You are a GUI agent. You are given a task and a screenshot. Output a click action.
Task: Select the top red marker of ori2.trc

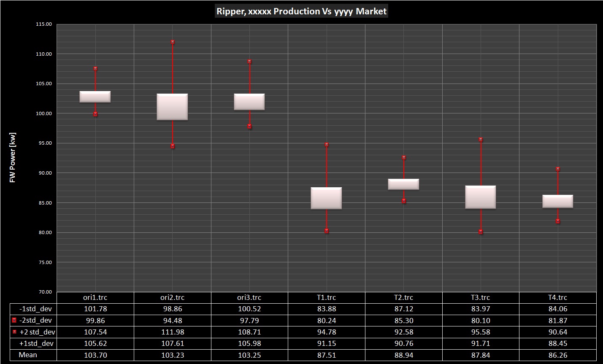tap(173, 42)
